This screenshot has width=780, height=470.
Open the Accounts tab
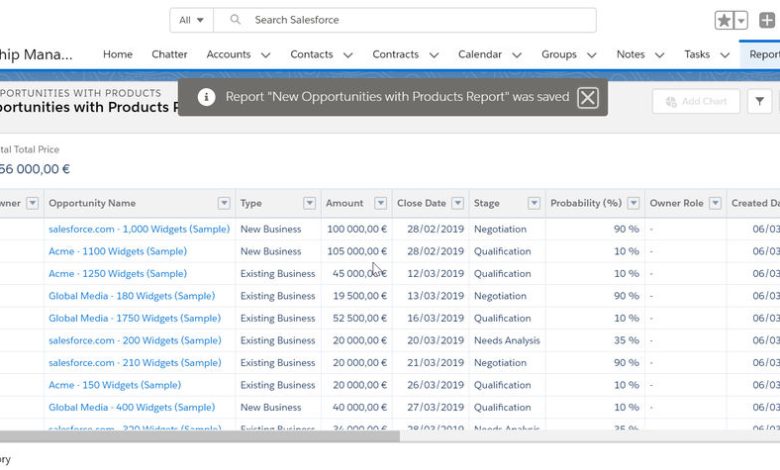tap(228, 54)
